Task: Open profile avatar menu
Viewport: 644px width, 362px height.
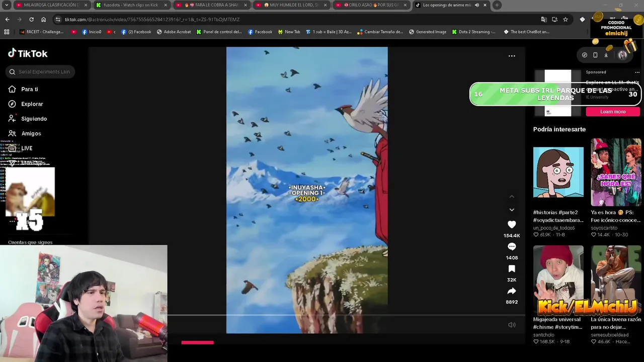Action: (x=622, y=55)
